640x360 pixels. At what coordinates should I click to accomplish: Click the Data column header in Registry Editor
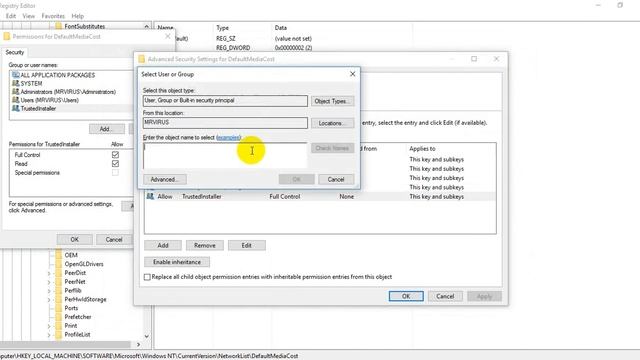click(281, 28)
